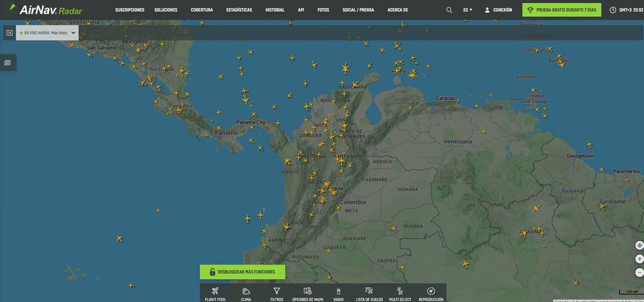
Task: Open the Soluciones menu
Action: (166, 10)
